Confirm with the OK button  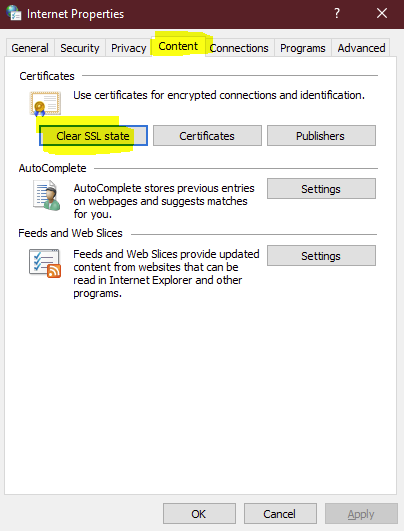(199, 514)
